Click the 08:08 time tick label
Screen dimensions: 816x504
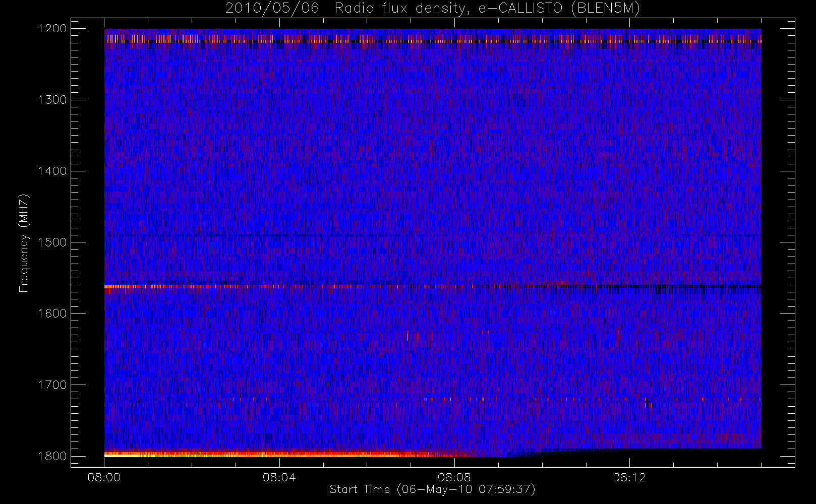pyautogui.click(x=454, y=477)
